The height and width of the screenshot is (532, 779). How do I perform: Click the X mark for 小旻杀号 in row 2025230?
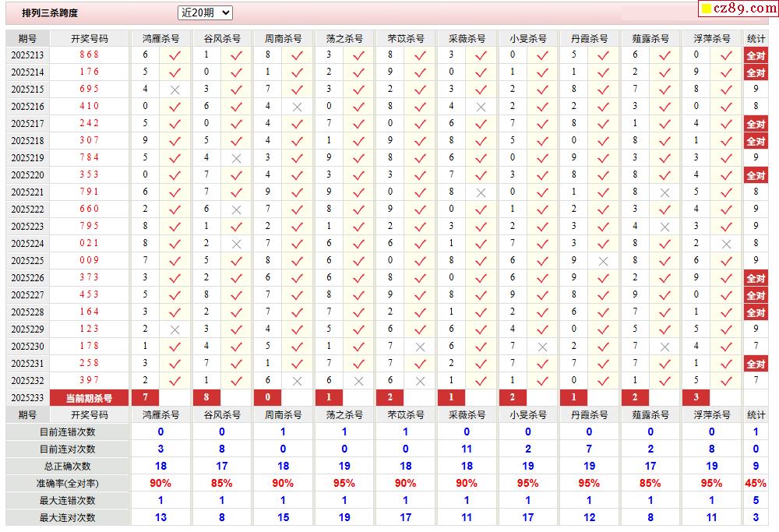542,347
